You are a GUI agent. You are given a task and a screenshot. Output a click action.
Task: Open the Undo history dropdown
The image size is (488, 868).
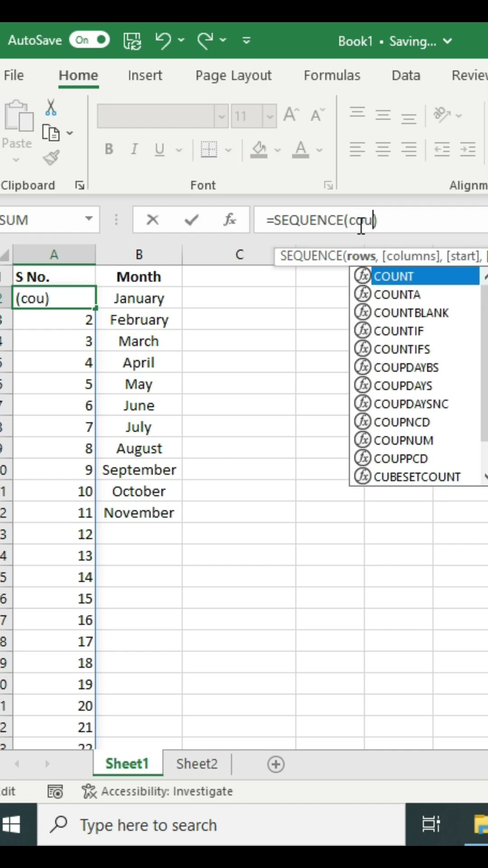click(181, 40)
